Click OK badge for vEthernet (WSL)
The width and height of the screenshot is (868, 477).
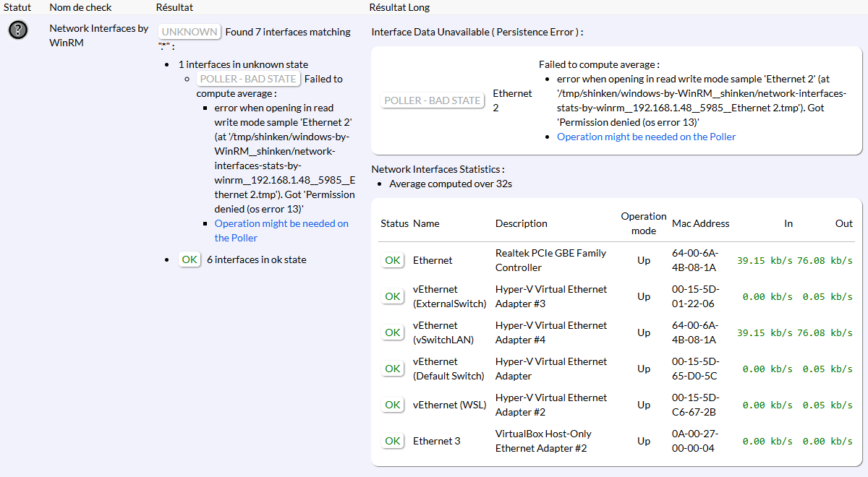click(393, 405)
